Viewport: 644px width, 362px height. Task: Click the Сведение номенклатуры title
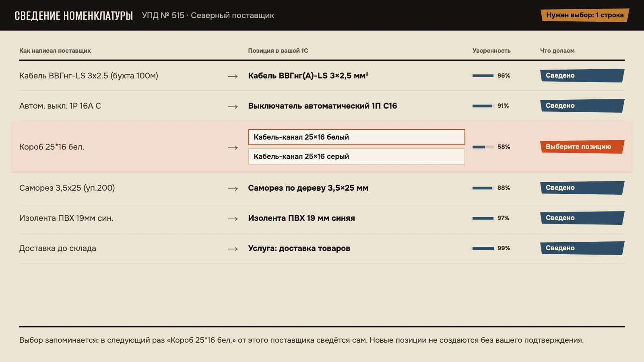tap(74, 15)
